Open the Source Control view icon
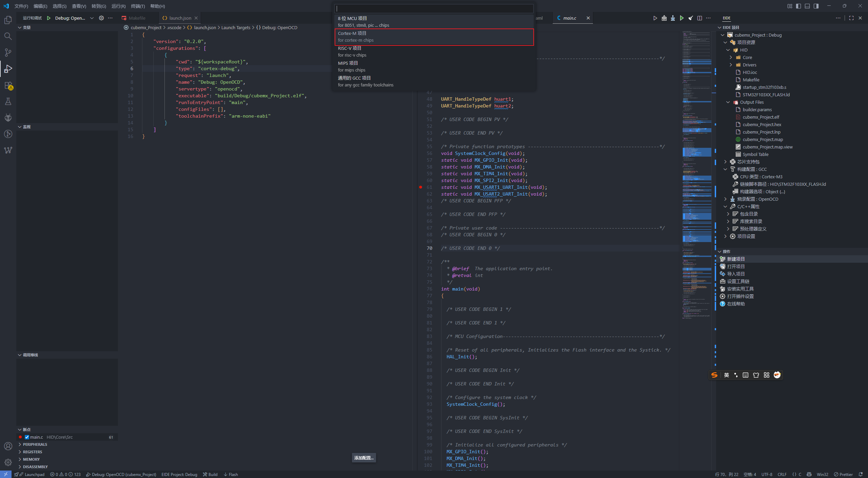The width and height of the screenshot is (868, 478). (8, 53)
